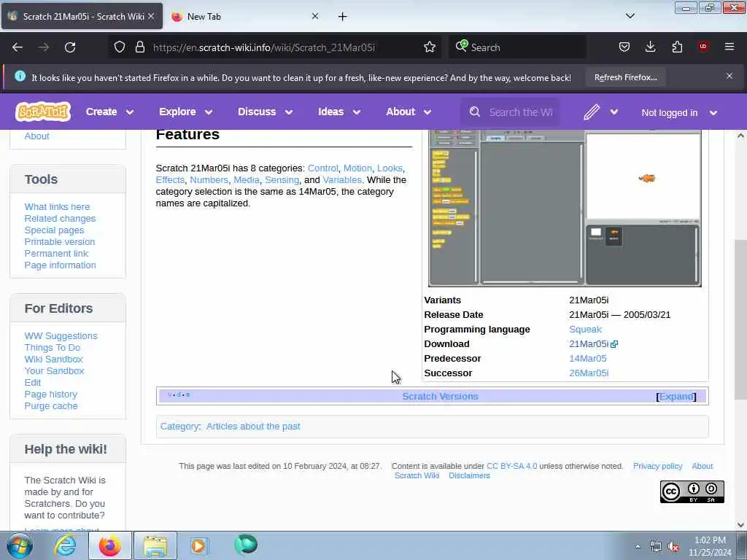Open the list all tabs chevron
The width and height of the screenshot is (747, 560).
click(x=630, y=16)
